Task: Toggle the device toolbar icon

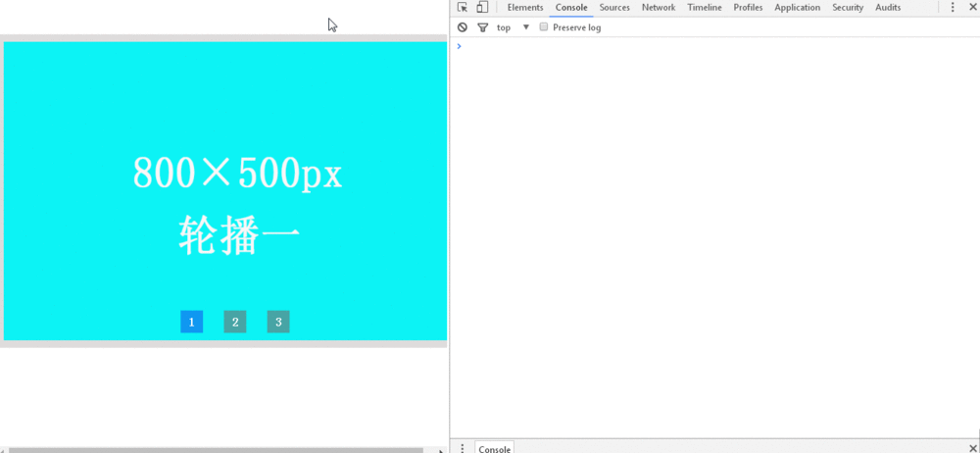Action: [482, 8]
